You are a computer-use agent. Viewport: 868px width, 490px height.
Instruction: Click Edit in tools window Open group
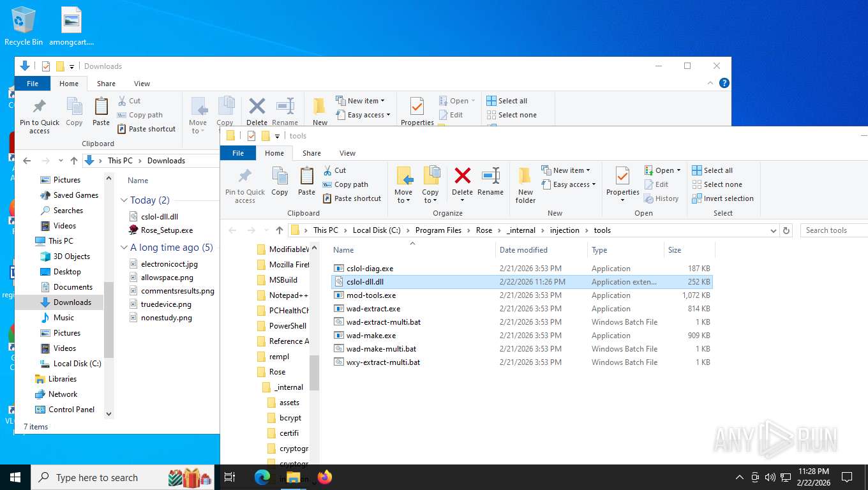656,184
